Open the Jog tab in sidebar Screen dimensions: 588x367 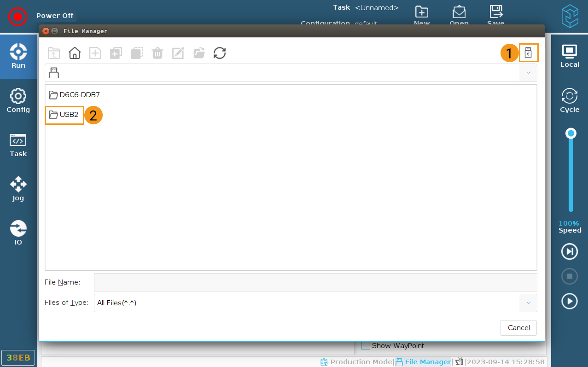(x=18, y=189)
